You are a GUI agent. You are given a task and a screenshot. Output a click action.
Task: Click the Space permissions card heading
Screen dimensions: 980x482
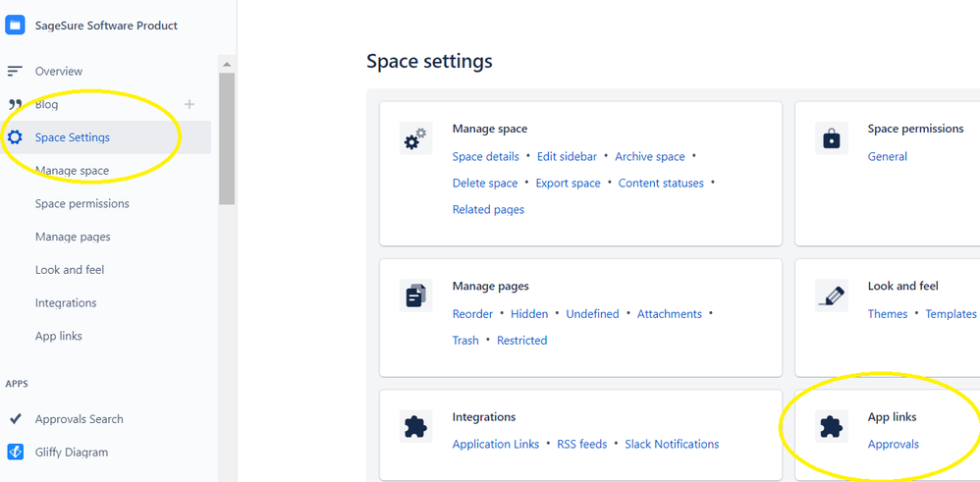click(915, 129)
